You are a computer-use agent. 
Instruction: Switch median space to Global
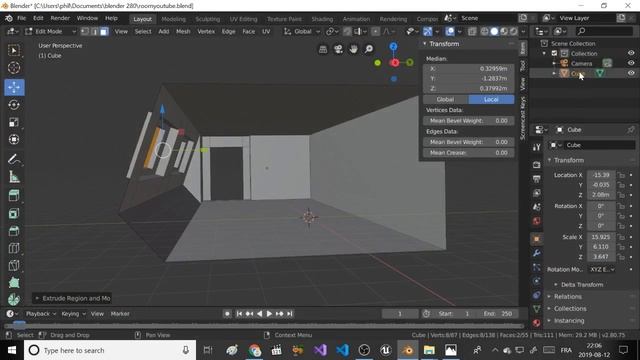[445, 99]
